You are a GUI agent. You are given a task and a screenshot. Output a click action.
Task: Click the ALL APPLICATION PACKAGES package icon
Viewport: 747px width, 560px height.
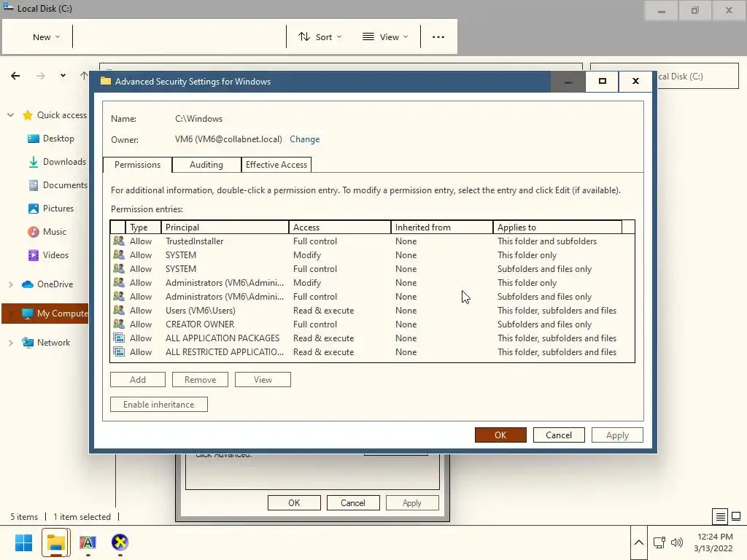[x=119, y=338]
